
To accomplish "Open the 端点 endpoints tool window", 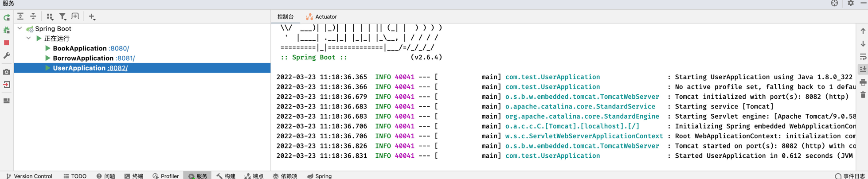I will pos(254,176).
